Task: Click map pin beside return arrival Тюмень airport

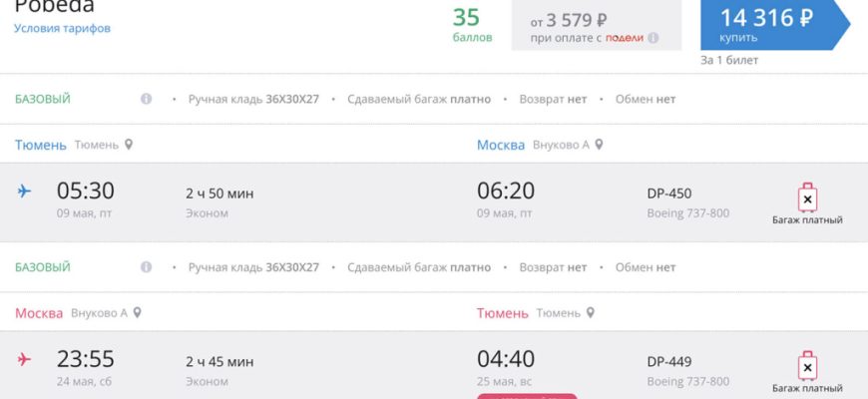Action: [x=591, y=312]
